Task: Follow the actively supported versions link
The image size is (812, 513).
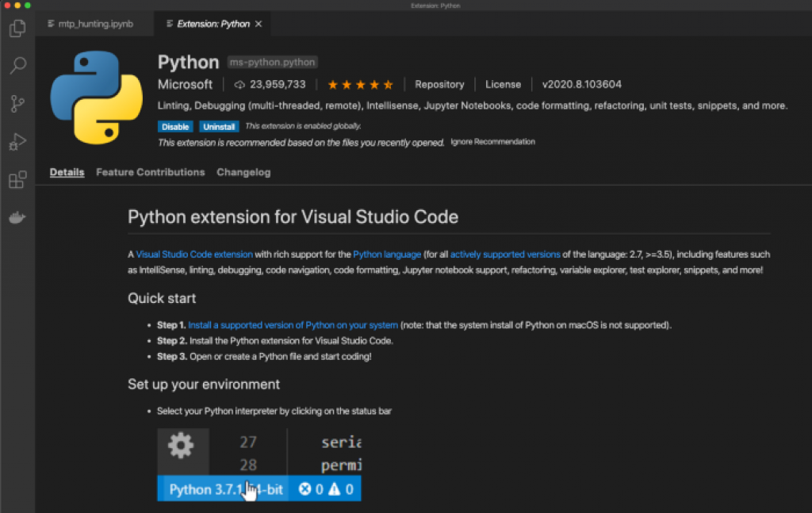Action: click(505, 255)
